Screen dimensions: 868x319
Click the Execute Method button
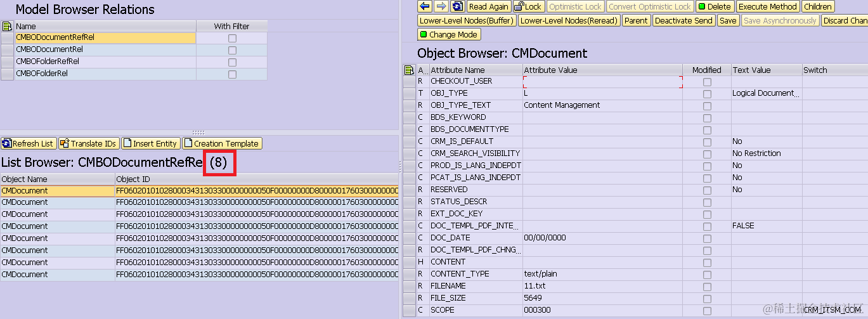pos(767,6)
